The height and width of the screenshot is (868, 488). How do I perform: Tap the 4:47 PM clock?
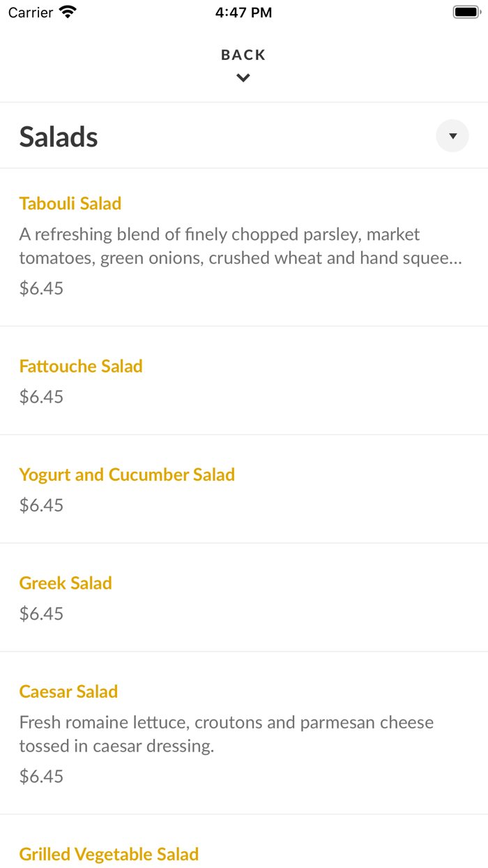tap(243, 12)
